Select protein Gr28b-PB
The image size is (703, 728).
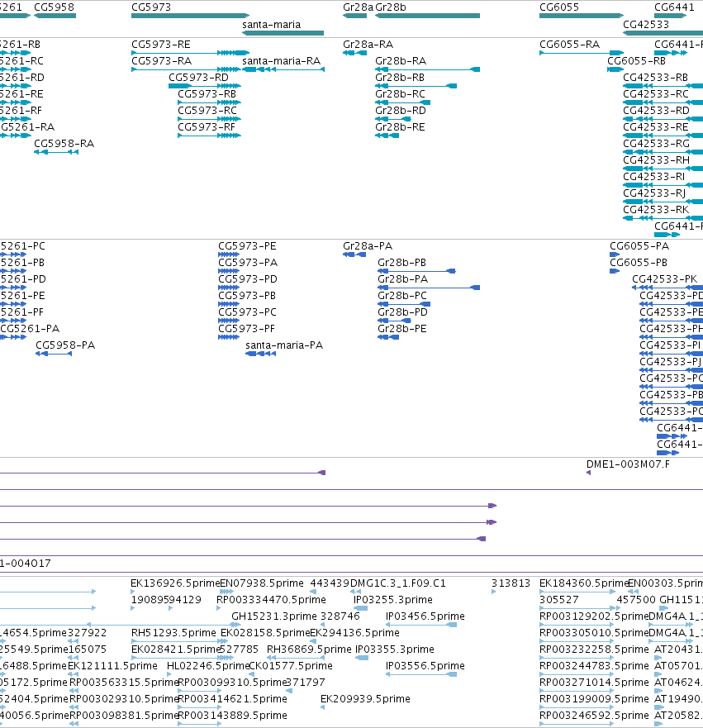click(x=401, y=262)
